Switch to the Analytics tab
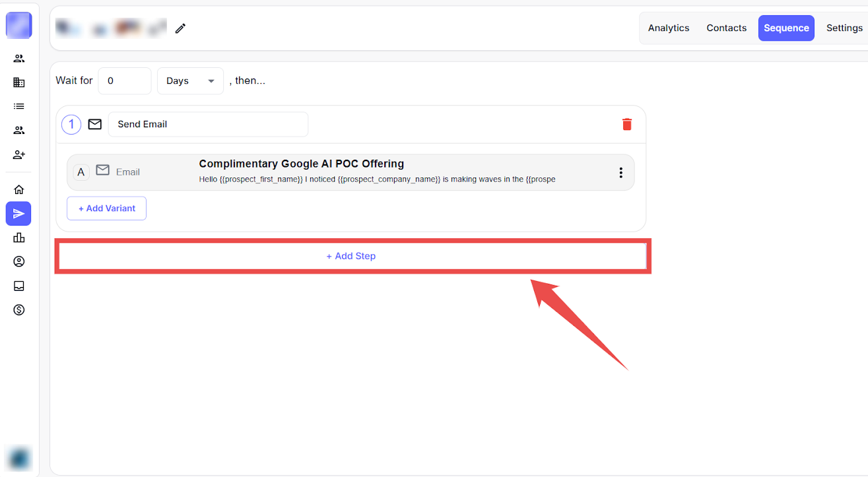Image resolution: width=868 pixels, height=477 pixels. 668,28
